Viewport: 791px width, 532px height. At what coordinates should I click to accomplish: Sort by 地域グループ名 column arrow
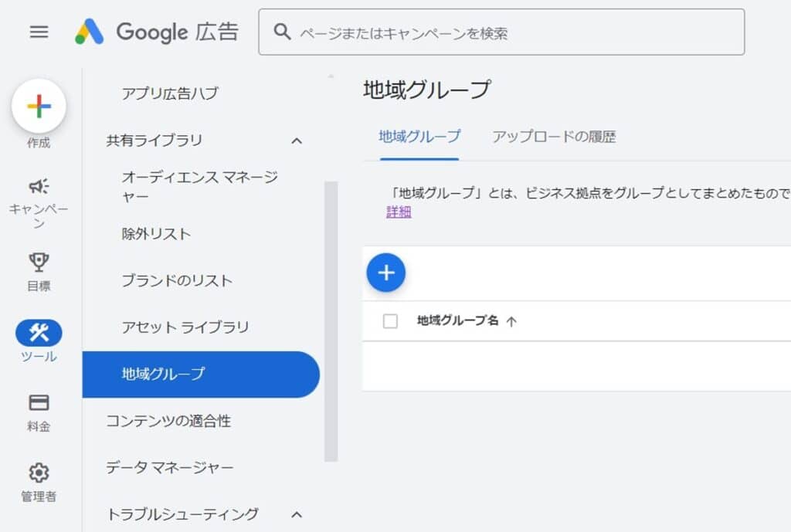(x=511, y=321)
